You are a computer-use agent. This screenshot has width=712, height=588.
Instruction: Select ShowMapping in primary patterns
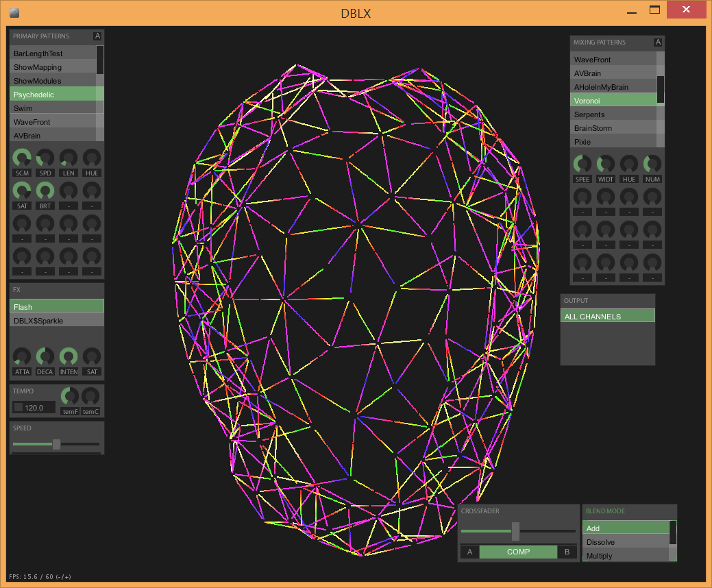point(53,66)
